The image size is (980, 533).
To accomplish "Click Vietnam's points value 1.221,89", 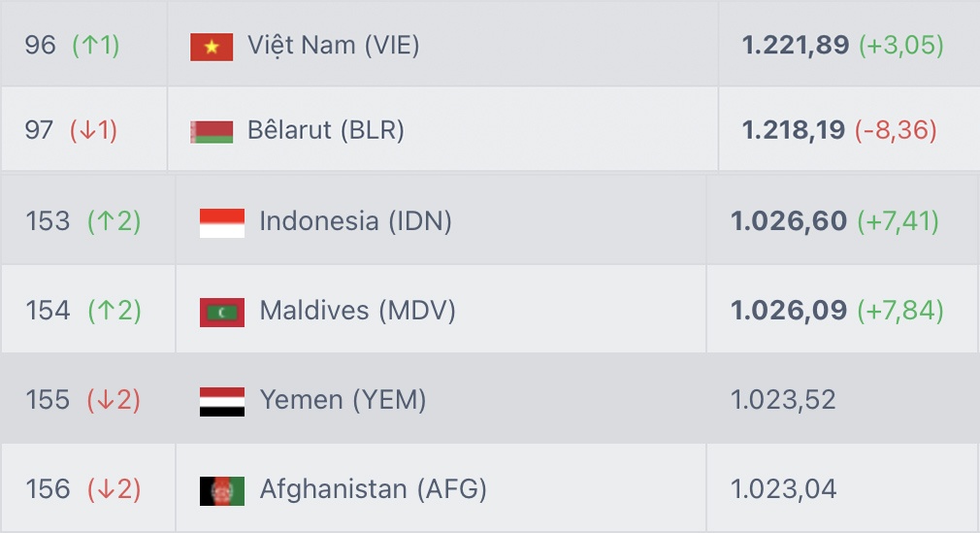I will click(795, 46).
